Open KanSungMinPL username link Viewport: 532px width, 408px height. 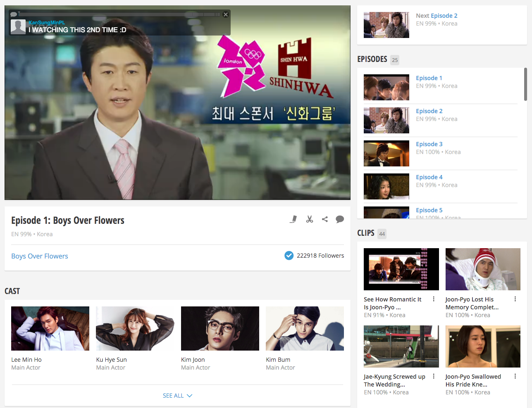tap(47, 23)
